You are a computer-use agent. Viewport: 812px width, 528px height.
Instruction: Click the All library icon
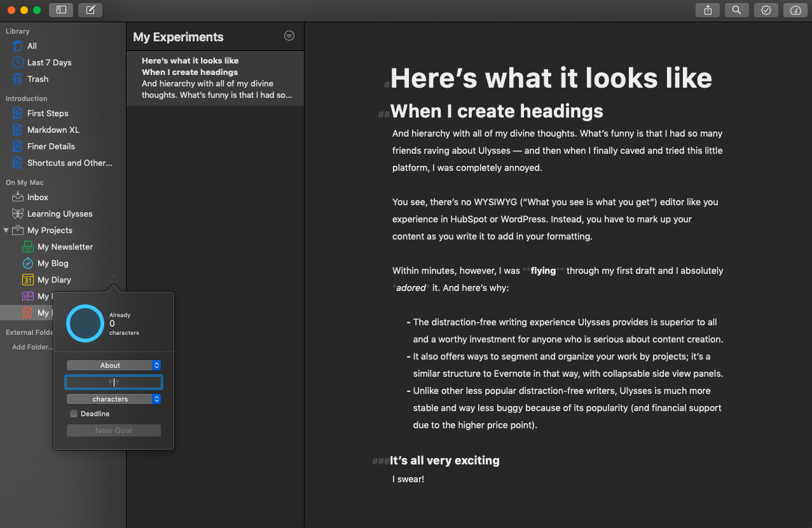pos(17,46)
